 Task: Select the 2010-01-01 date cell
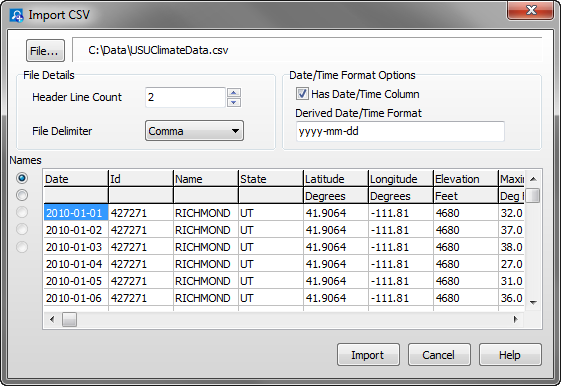pos(76,212)
